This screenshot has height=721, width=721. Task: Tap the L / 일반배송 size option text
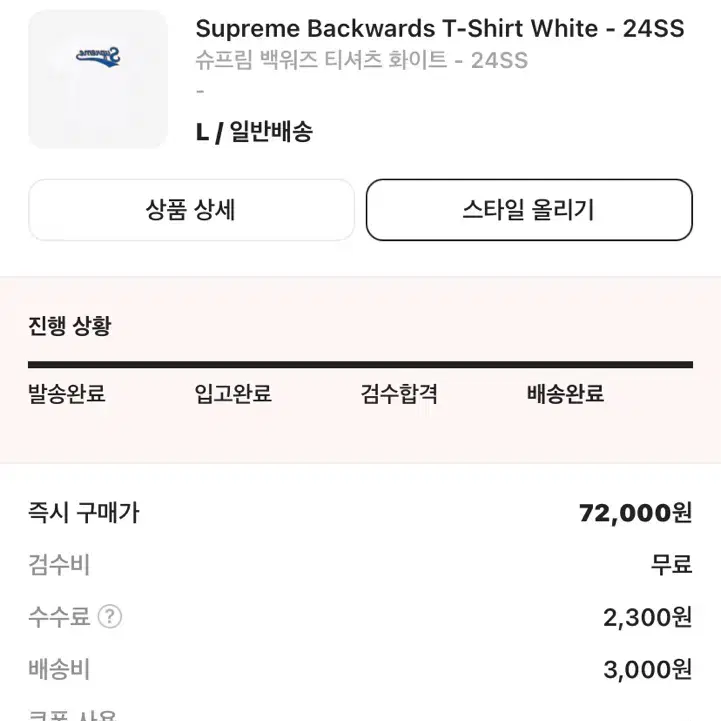point(254,132)
